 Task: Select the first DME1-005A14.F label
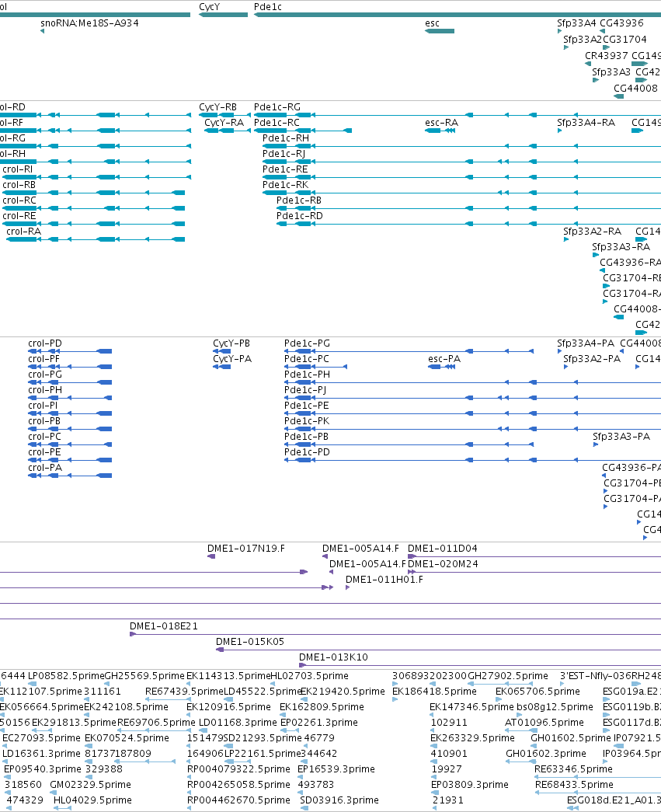(x=360, y=549)
